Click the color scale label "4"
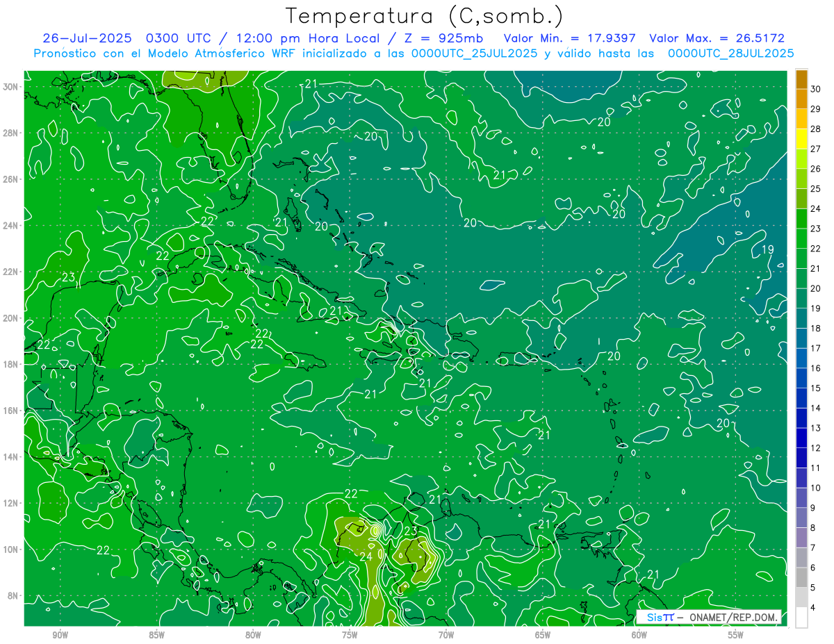 tap(814, 607)
